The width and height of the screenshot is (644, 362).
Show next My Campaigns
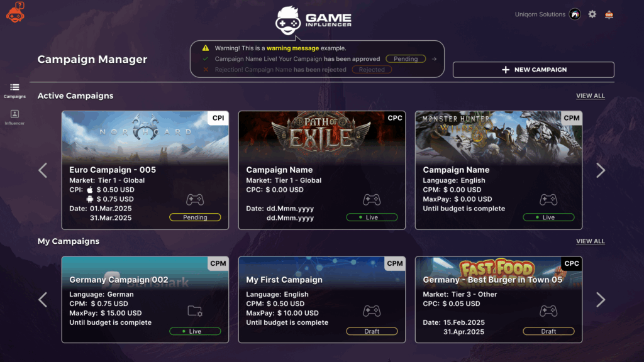coord(601,300)
